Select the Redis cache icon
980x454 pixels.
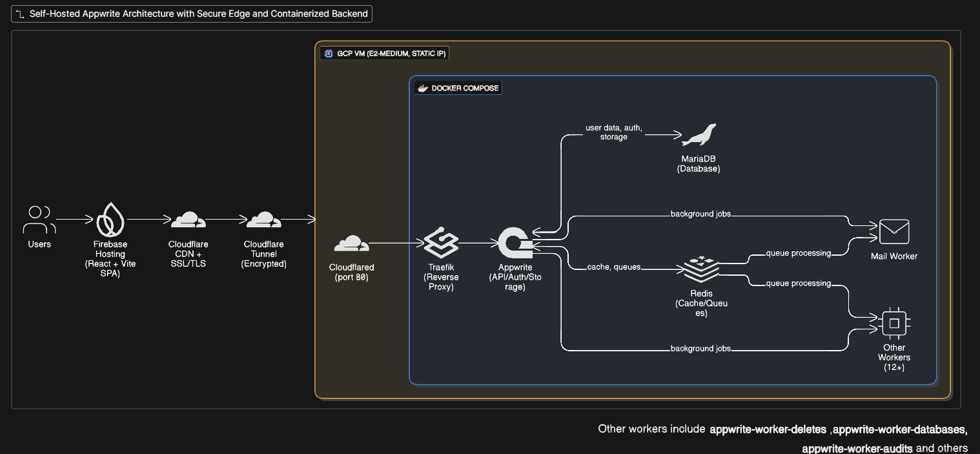[701, 269]
